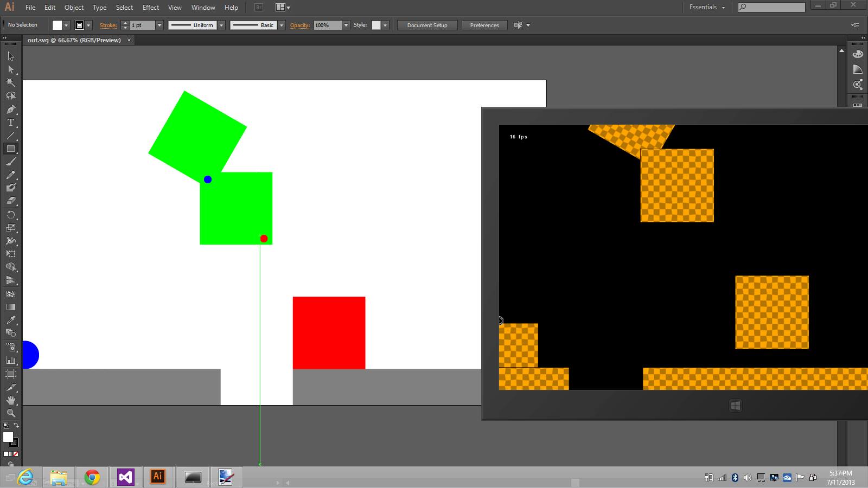Viewport: 868px width, 488px height.
Task: Open stroke color dropdown in control bar
Action: pyautogui.click(x=88, y=25)
